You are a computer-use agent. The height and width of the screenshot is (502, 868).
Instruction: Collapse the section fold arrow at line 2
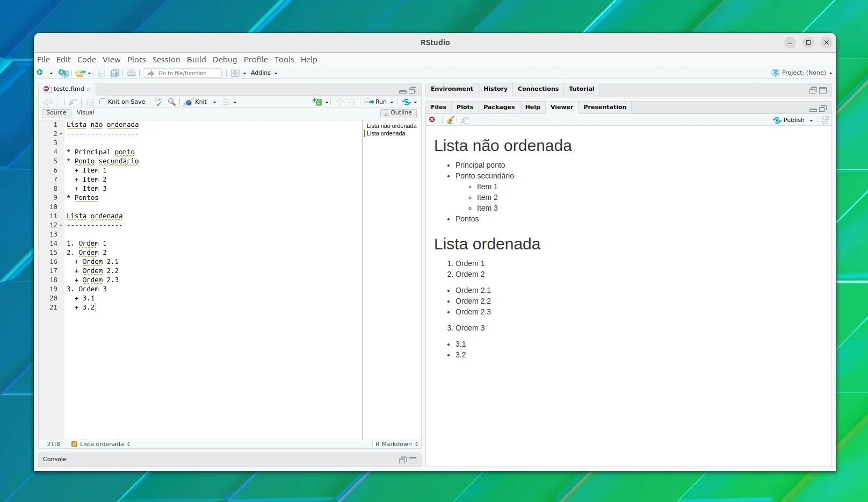61,134
